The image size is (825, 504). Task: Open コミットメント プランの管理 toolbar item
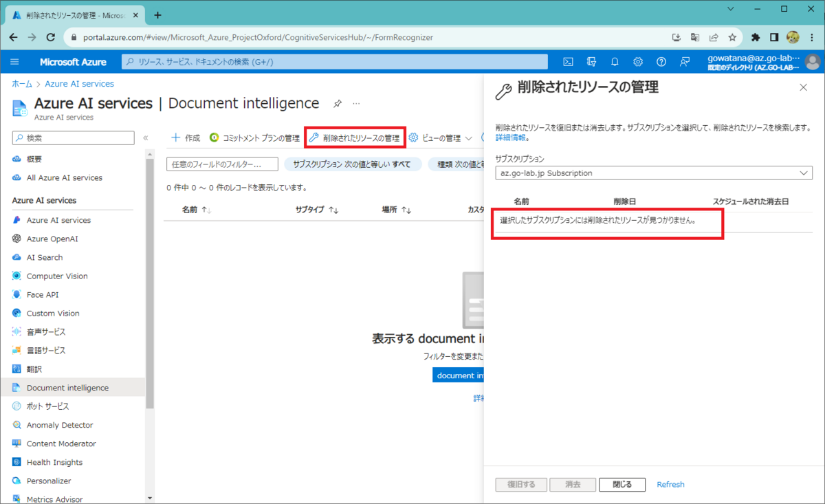[x=254, y=138]
